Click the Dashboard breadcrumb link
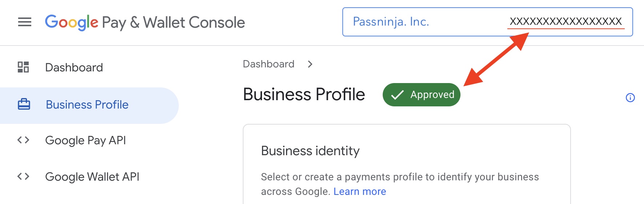The height and width of the screenshot is (204, 644). coord(268,64)
